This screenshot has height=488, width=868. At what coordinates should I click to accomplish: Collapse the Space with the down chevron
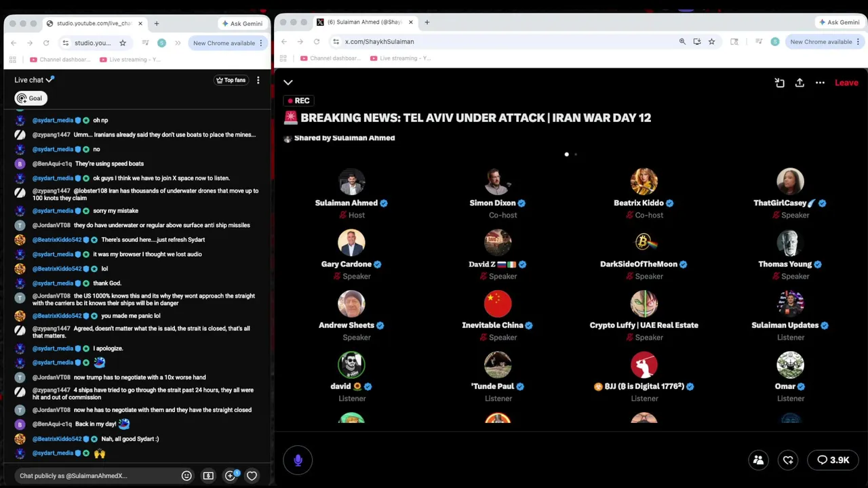click(288, 83)
